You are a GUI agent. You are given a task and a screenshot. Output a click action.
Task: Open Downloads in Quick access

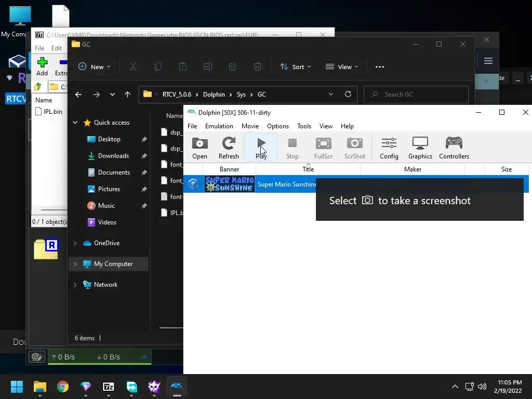coord(113,156)
